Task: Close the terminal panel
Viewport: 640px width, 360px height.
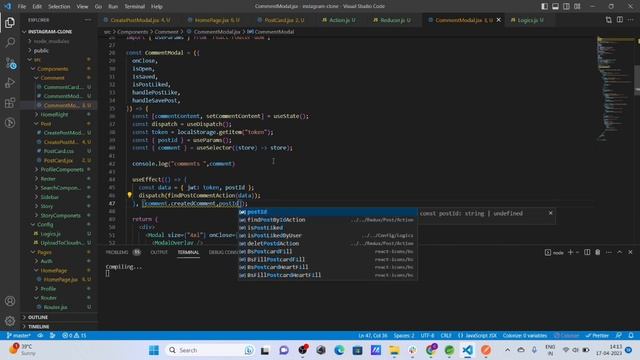Action: pyautogui.click(x=630, y=252)
